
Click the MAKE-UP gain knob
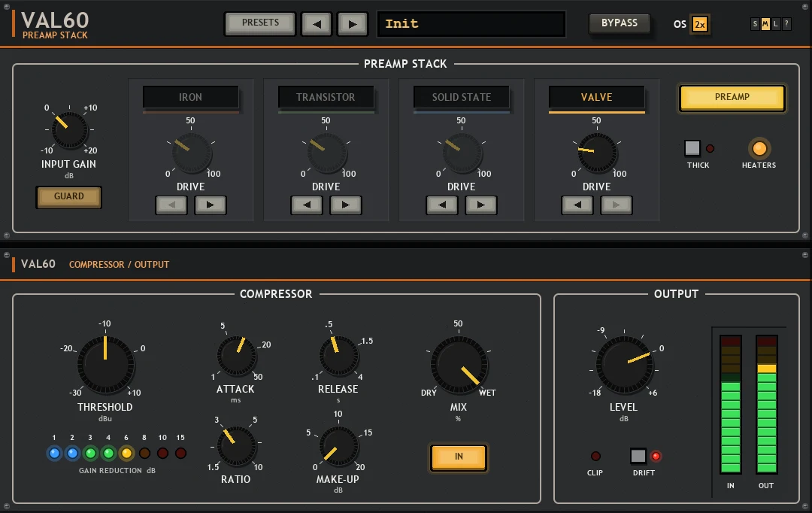(x=339, y=445)
